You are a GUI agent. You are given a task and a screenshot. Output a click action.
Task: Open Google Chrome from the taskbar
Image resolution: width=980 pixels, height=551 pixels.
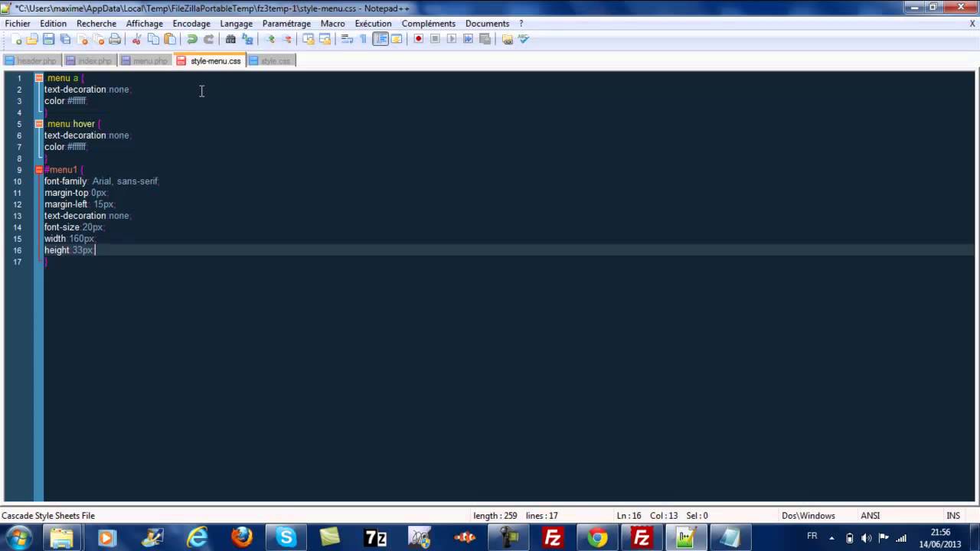tap(597, 538)
